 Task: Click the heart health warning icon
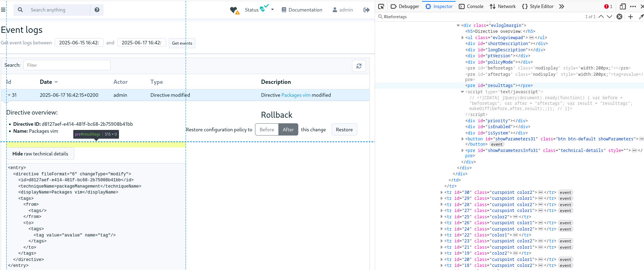pos(234,10)
